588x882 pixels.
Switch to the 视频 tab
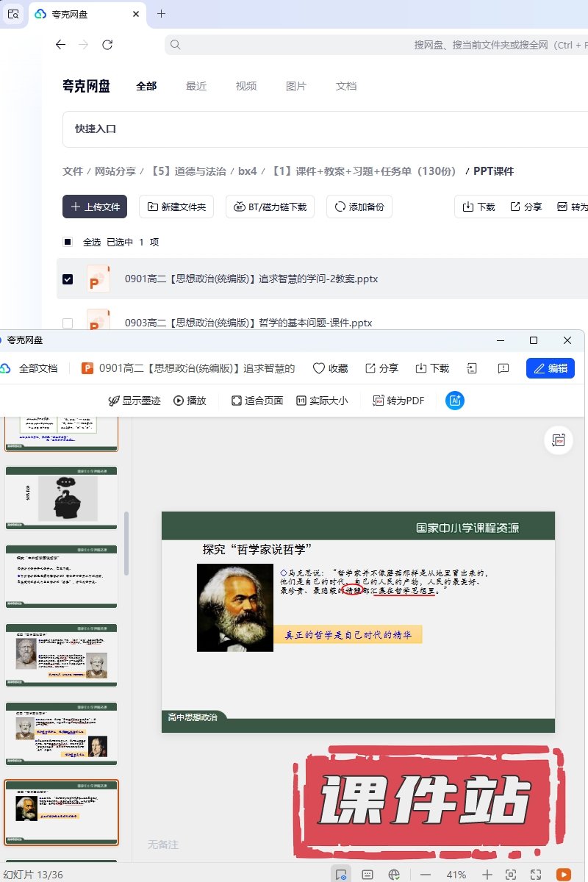tap(246, 86)
